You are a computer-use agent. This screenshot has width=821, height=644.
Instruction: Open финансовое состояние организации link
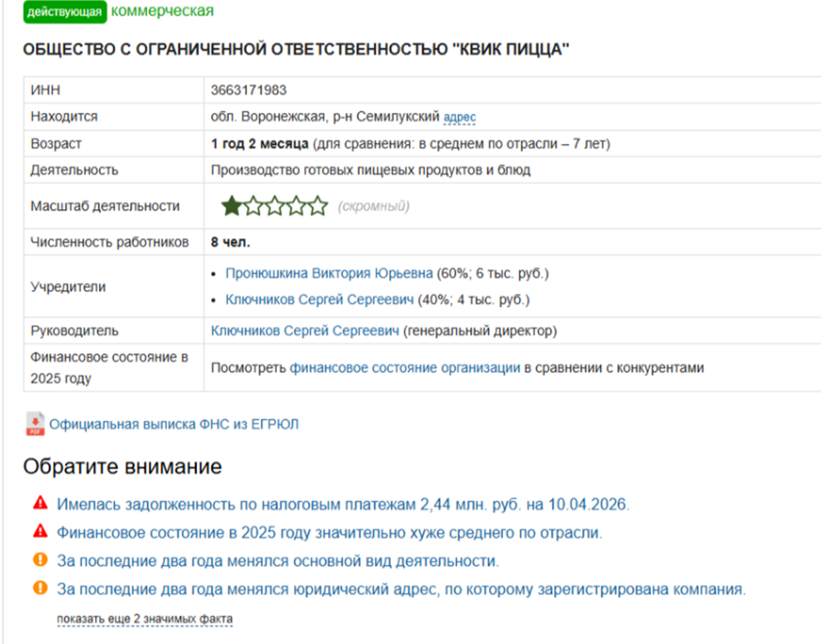[405, 367]
